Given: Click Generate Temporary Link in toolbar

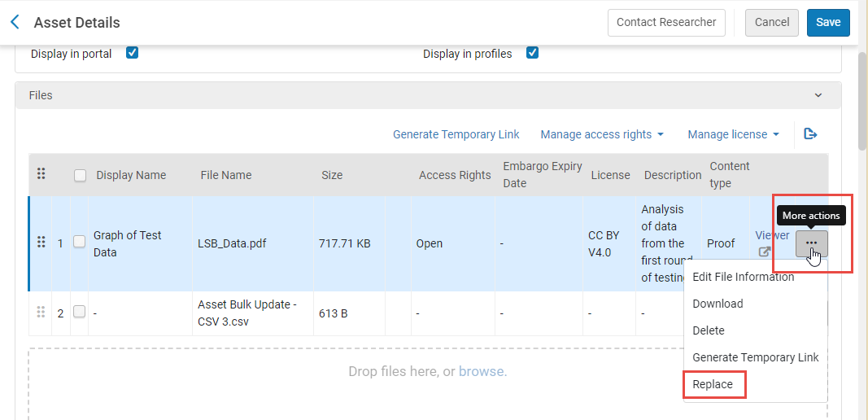Looking at the screenshot, I should click(x=456, y=134).
